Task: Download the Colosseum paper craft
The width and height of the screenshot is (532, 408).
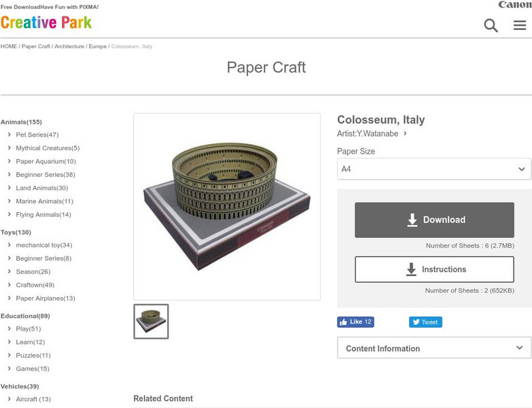Action: pyautogui.click(x=434, y=220)
